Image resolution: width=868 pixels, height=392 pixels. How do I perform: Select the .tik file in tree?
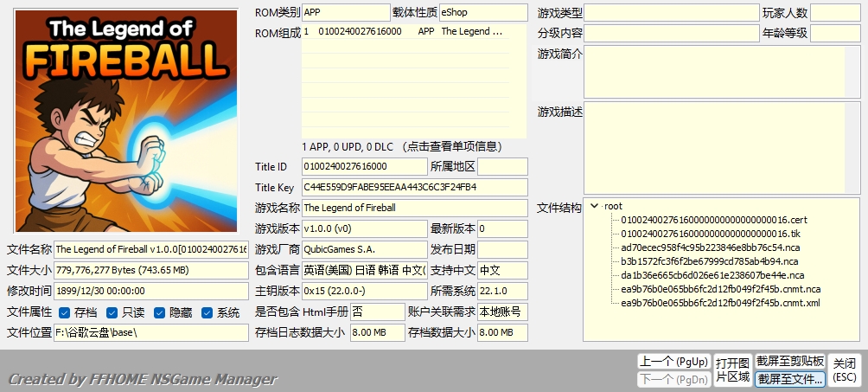coord(711,234)
